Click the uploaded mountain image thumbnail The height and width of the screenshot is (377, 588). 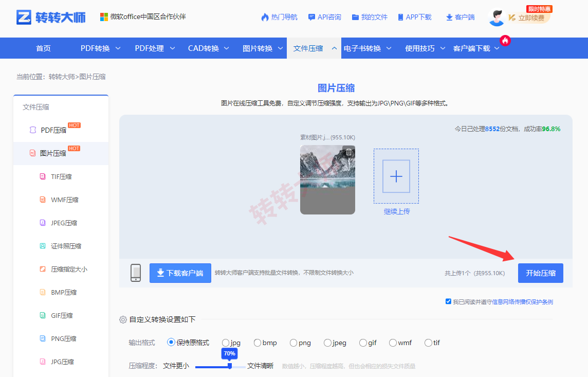[327, 179]
